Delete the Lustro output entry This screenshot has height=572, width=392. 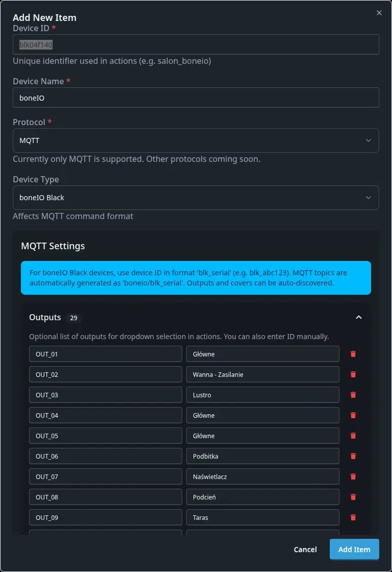click(x=353, y=395)
